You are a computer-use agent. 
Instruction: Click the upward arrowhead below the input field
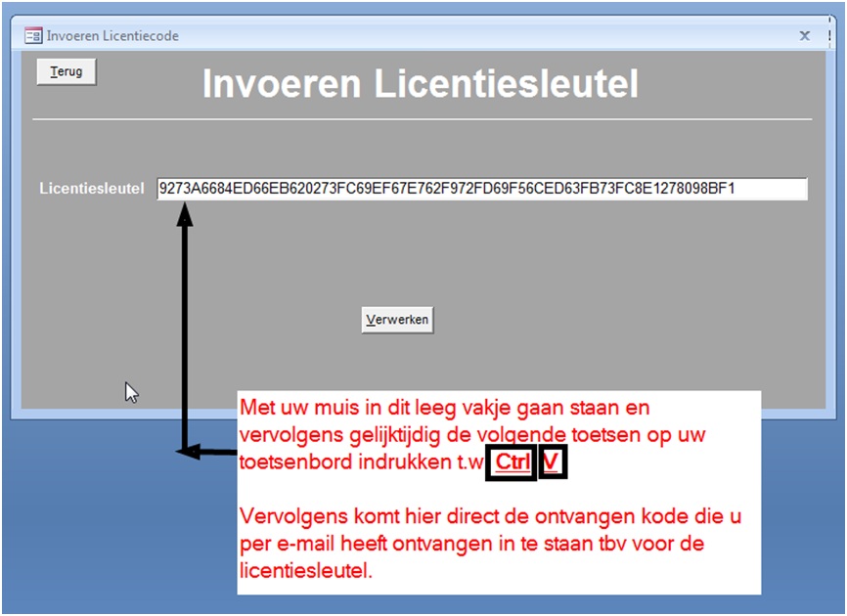[x=185, y=215]
